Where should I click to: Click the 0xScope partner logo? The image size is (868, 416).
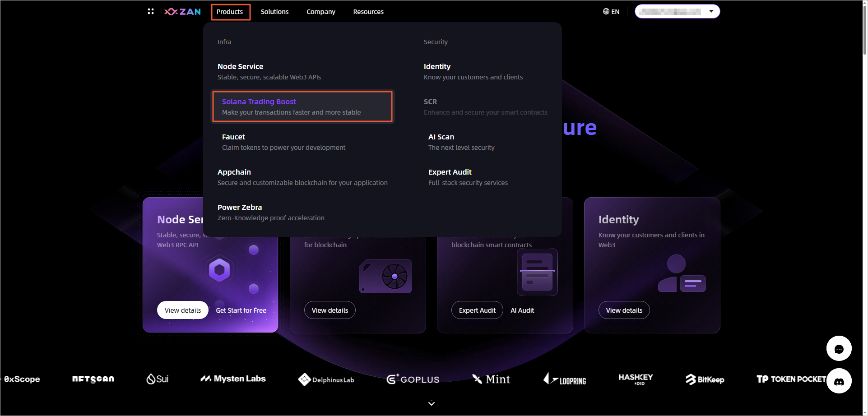[20, 379]
